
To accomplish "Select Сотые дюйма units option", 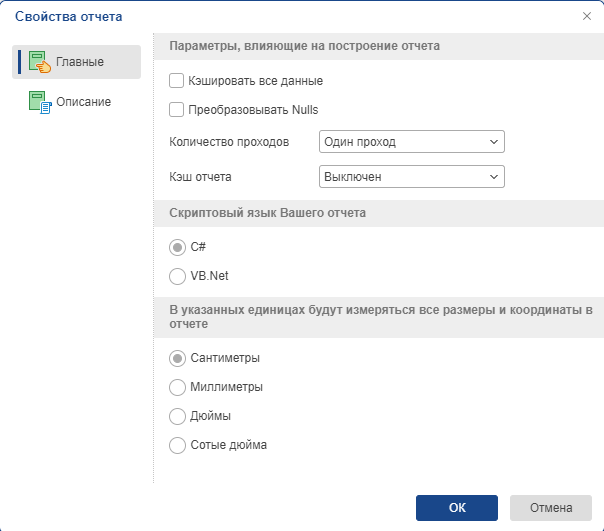I will [177, 445].
